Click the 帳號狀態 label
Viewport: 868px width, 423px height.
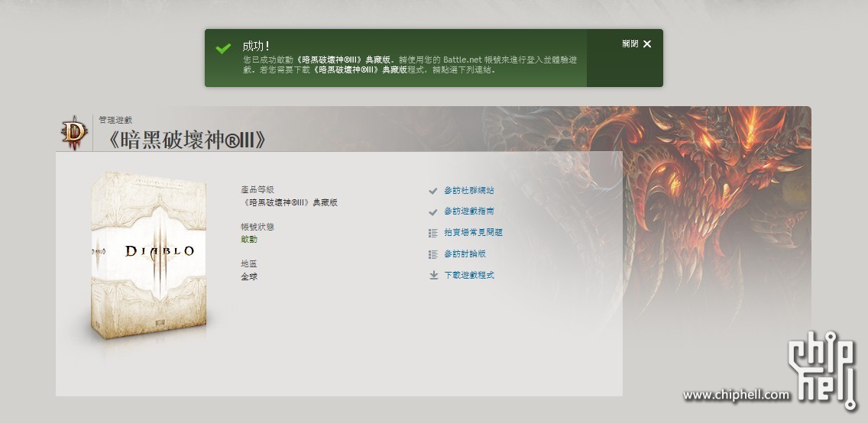pyautogui.click(x=257, y=227)
